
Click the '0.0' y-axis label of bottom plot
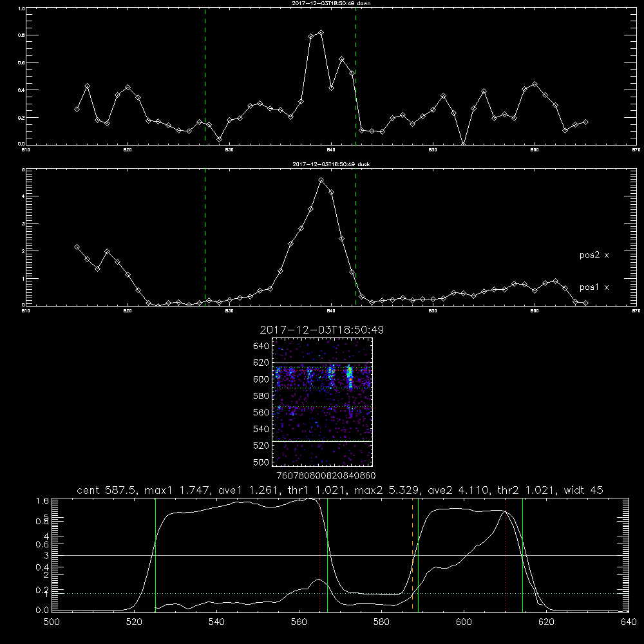tap(43, 611)
